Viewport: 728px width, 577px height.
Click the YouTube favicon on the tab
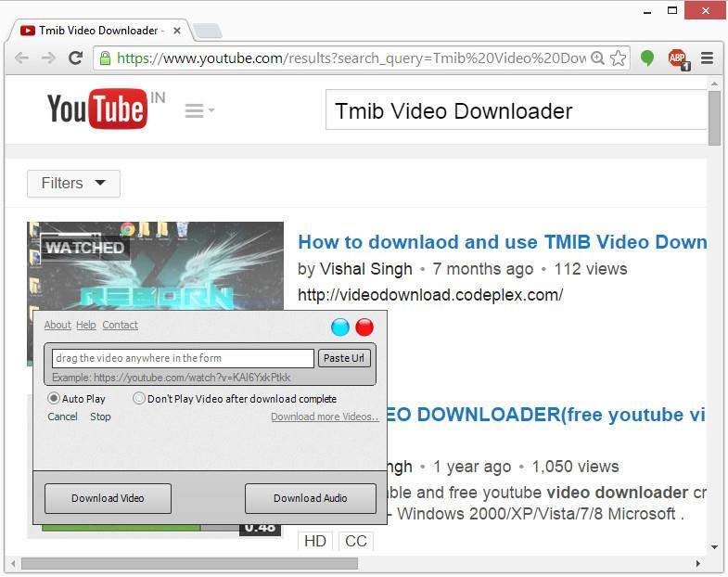click(28, 31)
